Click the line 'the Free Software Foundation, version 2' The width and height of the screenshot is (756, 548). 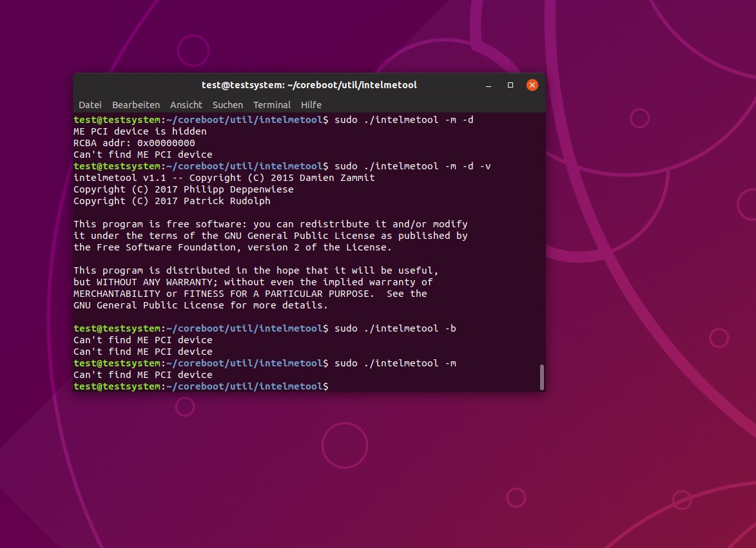[233, 247]
